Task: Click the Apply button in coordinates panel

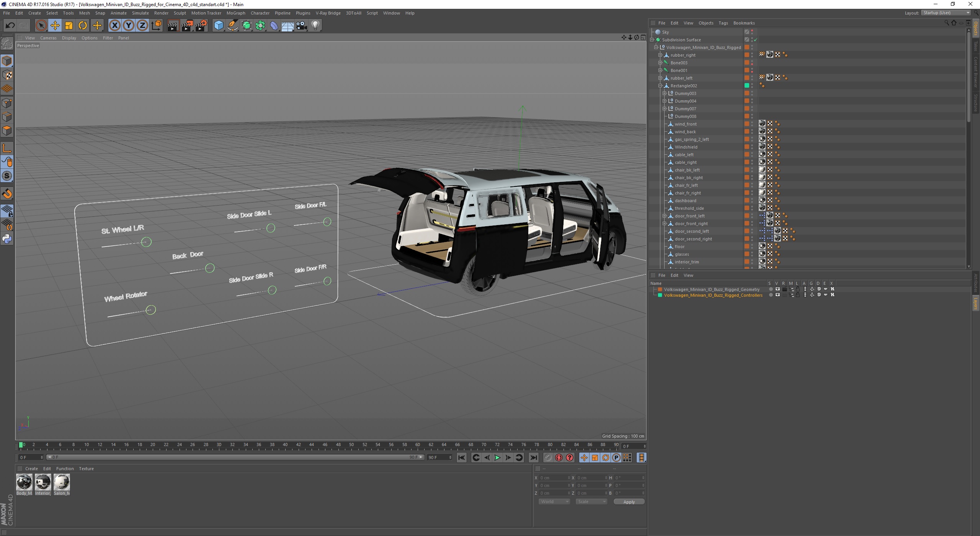Action: tap(627, 502)
